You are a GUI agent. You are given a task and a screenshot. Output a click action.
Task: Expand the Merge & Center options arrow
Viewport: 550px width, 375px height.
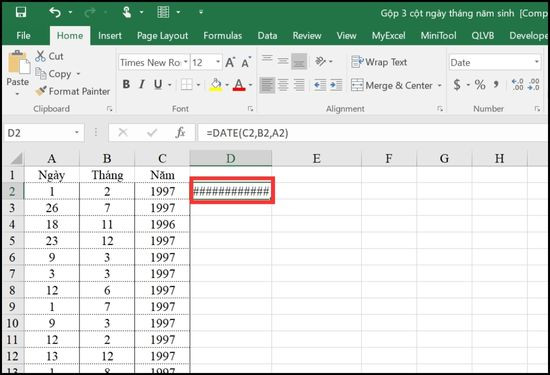[x=440, y=85]
